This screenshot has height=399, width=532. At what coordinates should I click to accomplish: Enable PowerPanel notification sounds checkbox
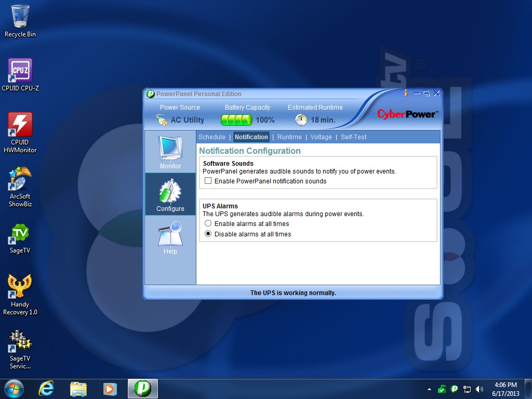click(208, 181)
